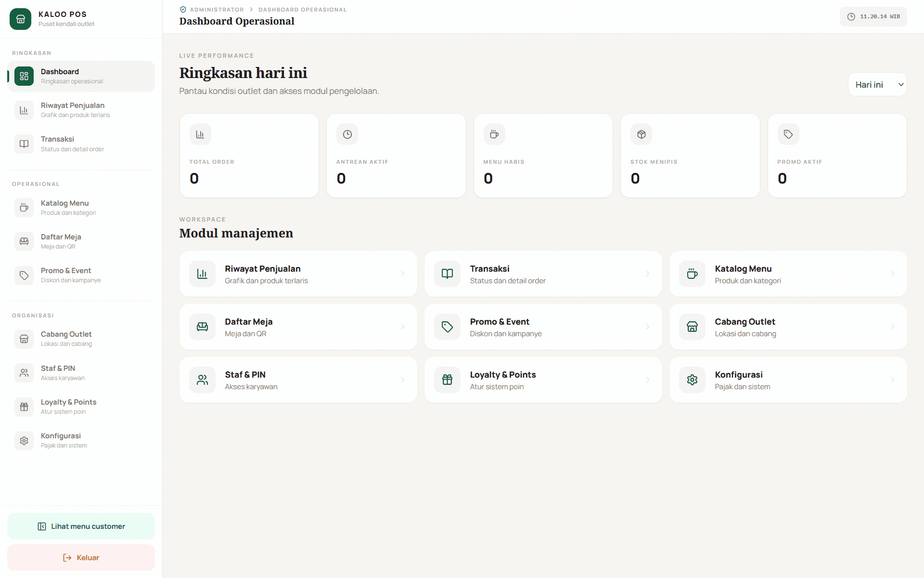Click the Daftar Meja sofa icon in sidebar

(x=24, y=241)
